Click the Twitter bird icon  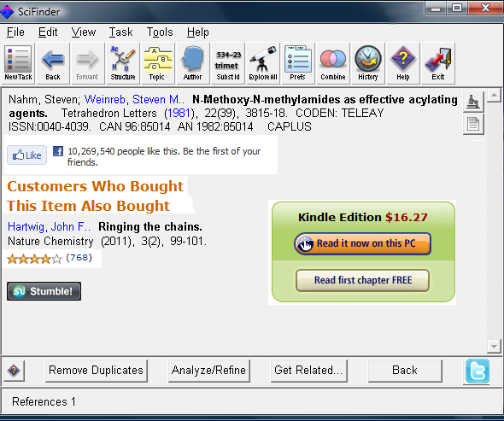(x=478, y=371)
